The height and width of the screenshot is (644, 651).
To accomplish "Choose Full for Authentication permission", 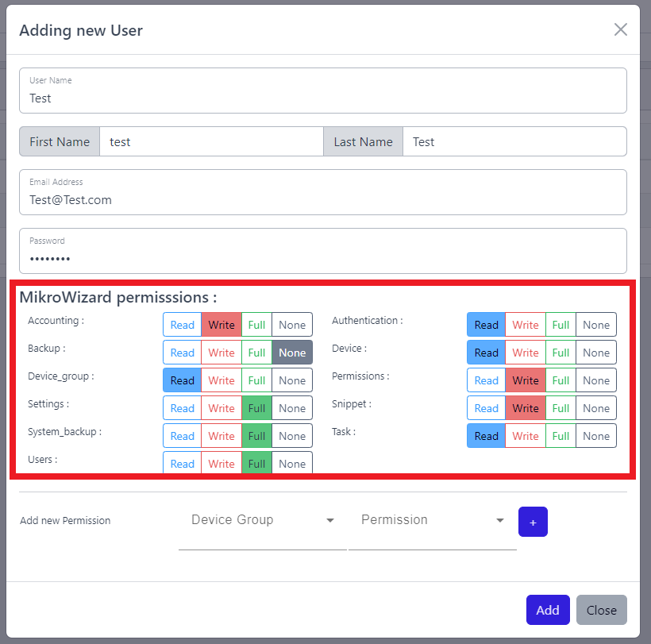I will click(x=560, y=325).
